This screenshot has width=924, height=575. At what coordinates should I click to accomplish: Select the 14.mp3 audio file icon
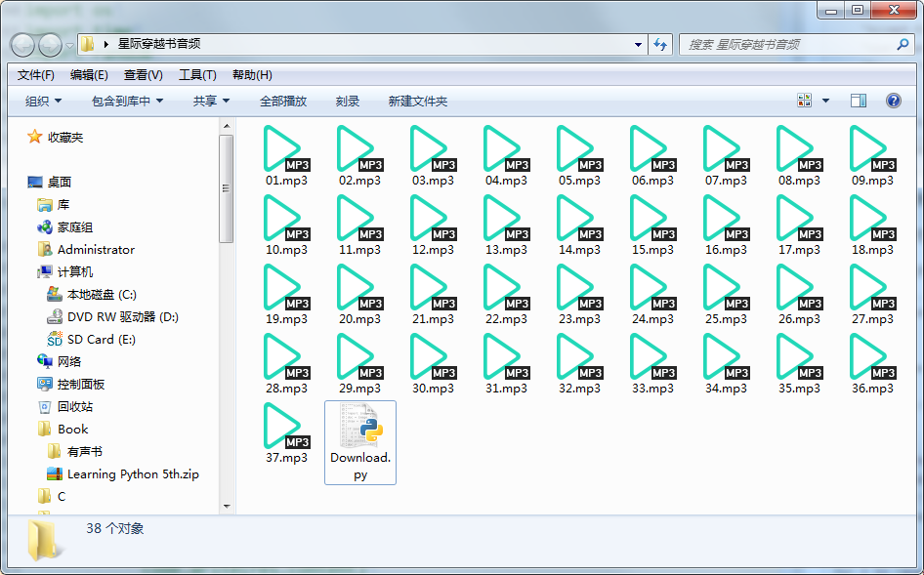tap(579, 219)
